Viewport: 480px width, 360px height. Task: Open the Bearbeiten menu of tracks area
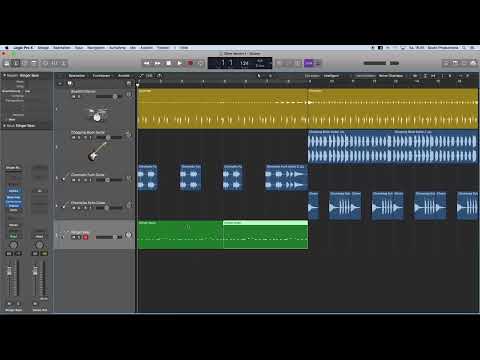[x=77, y=76]
